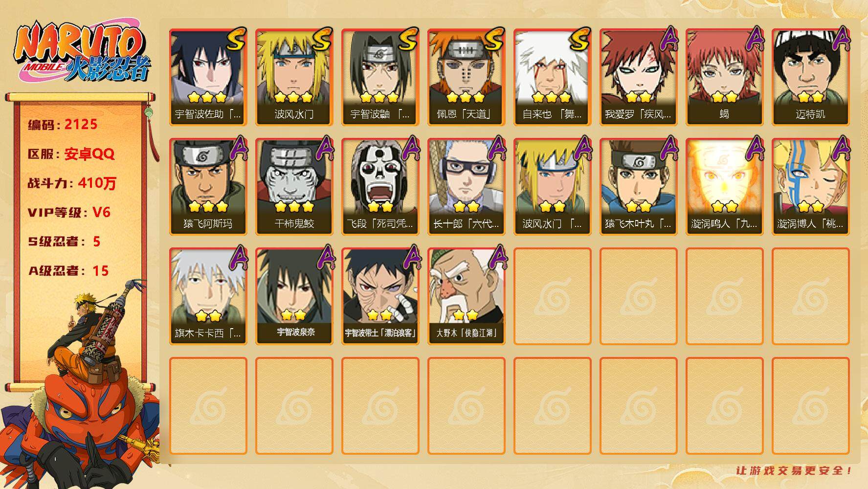Click the 飞段 skull-faced ninja card
The height and width of the screenshot is (489, 868).
[380, 187]
